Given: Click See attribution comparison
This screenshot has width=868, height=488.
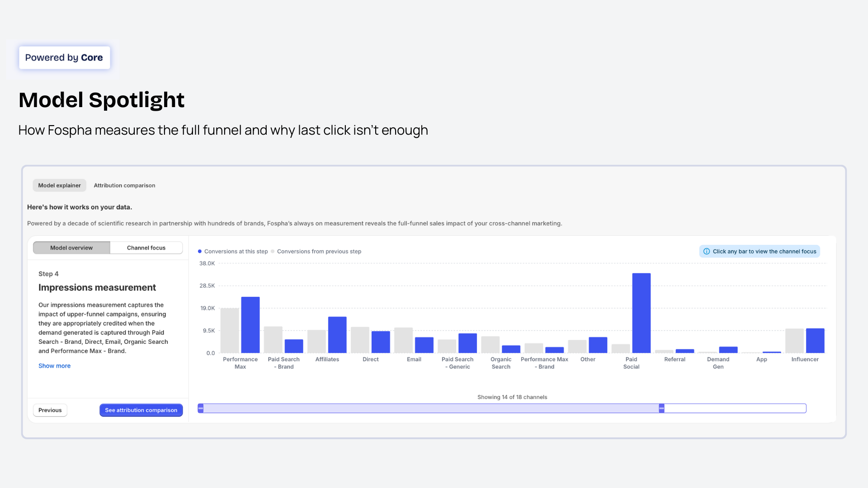Looking at the screenshot, I should [x=141, y=410].
